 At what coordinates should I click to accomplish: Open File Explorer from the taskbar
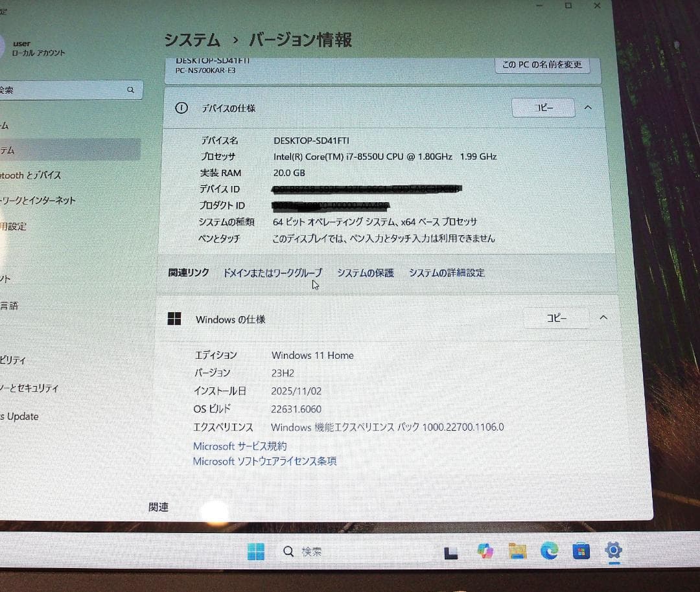point(516,551)
